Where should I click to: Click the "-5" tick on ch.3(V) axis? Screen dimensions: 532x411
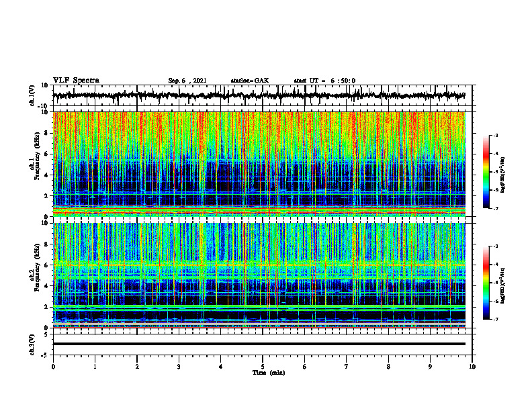pyautogui.click(x=45, y=355)
